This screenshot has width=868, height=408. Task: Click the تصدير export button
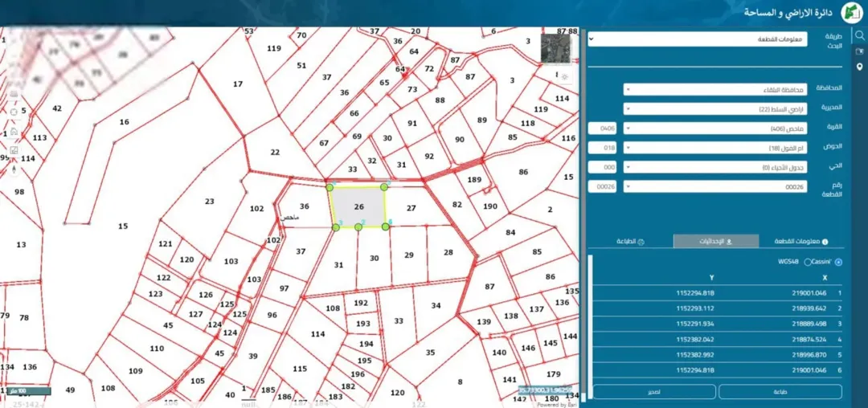pyautogui.click(x=653, y=391)
